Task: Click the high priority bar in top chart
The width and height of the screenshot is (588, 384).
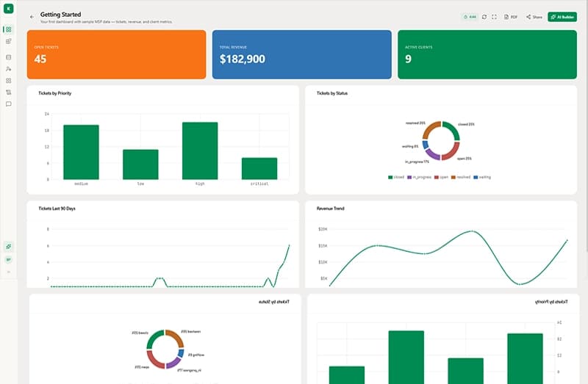Action: (x=200, y=151)
